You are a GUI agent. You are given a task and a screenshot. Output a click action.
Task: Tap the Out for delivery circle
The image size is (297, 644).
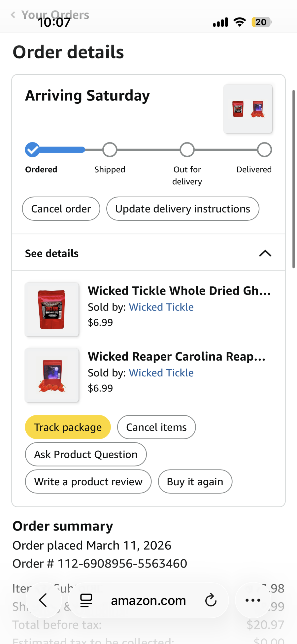(x=187, y=150)
